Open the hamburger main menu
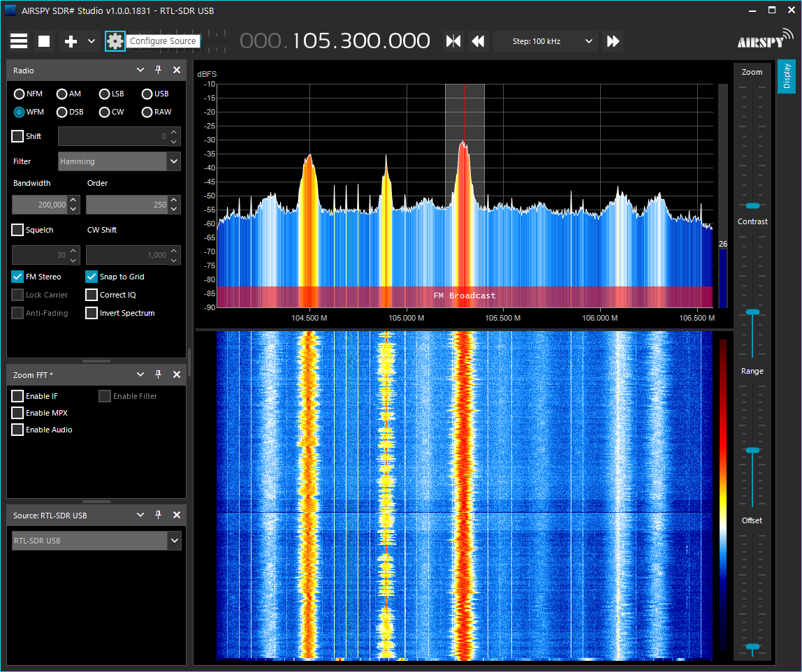802x672 pixels. point(19,41)
